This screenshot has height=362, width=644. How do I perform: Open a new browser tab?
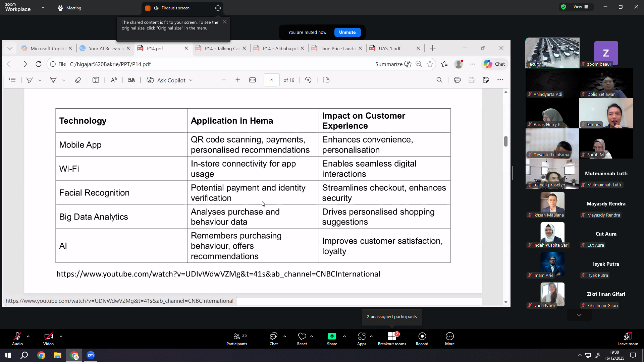[433, 48]
